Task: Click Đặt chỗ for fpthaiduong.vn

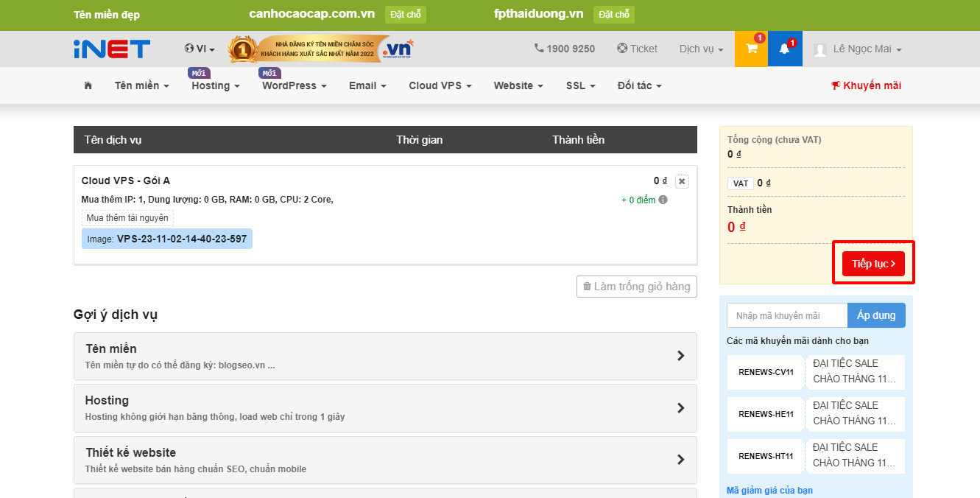Action: point(614,15)
